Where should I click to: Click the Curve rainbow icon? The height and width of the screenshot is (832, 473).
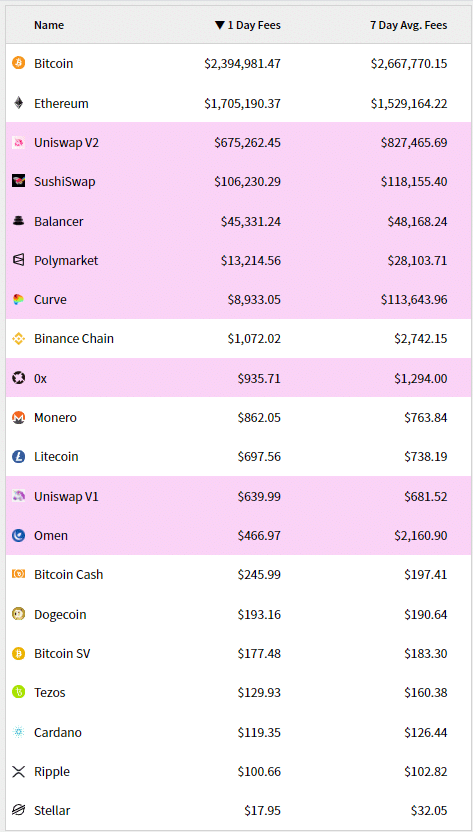tap(19, 300)
